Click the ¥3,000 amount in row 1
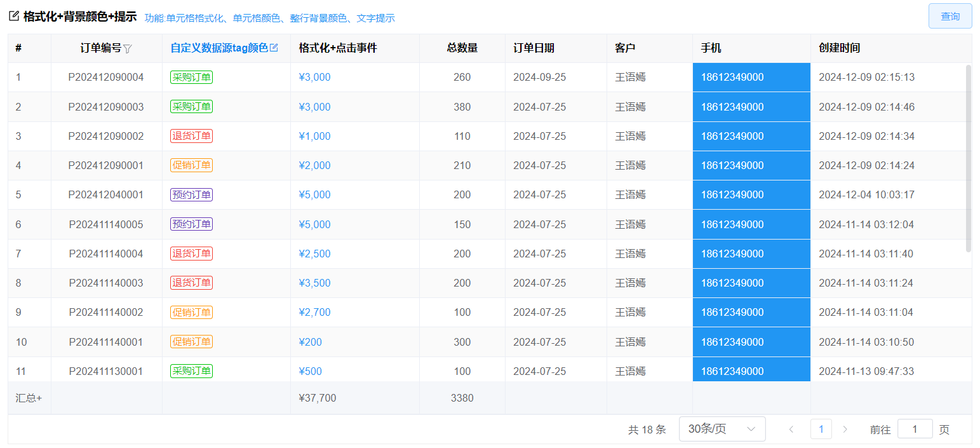Screen dimensions: 980x448 [314, 78]
